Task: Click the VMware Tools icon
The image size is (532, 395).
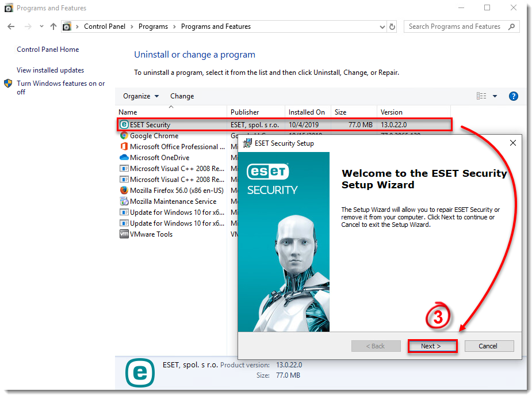Action: (124, 234)
